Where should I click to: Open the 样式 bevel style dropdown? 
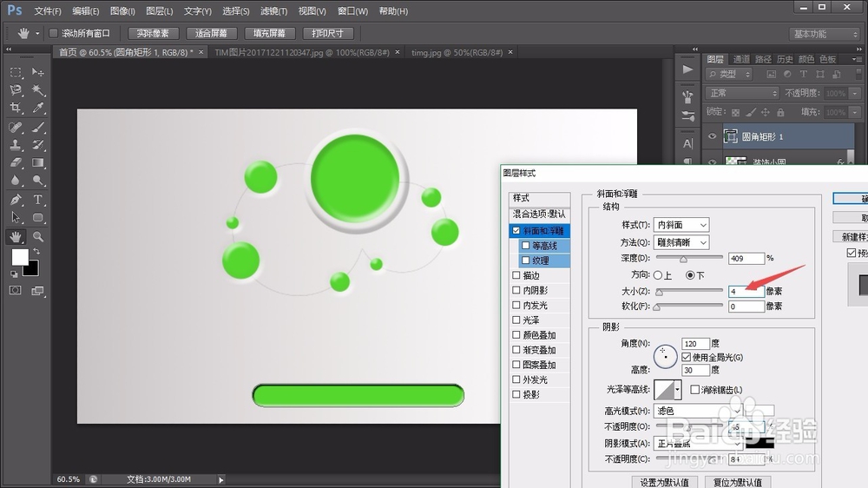coord(681,225)
